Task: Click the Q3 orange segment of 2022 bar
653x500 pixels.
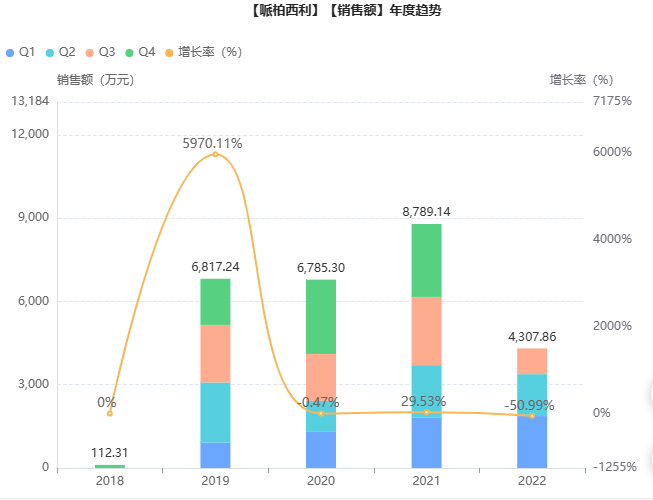Action: click(x=532, y=361)
